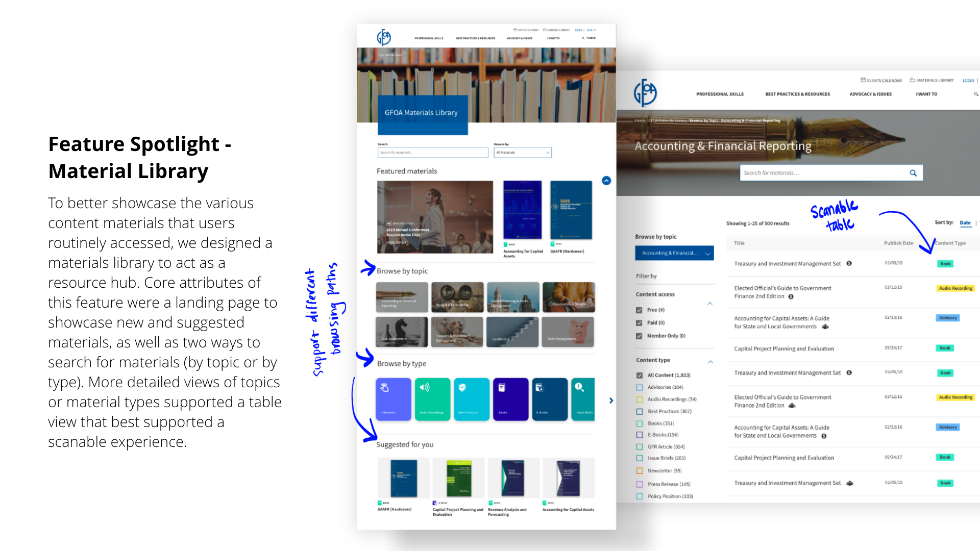Open Leadership topic tile
The height and width of the screenshot is (551, 980).
coord(512,332)
